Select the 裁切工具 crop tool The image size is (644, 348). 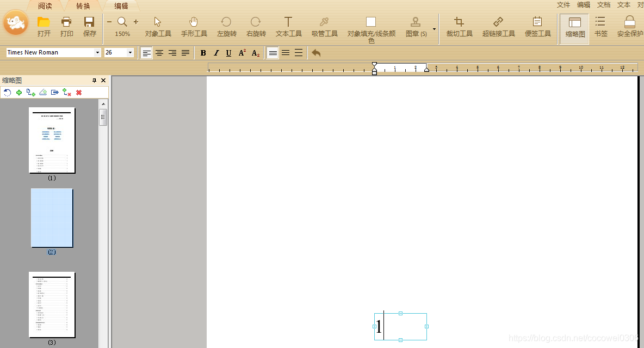[x=459, y=27]
